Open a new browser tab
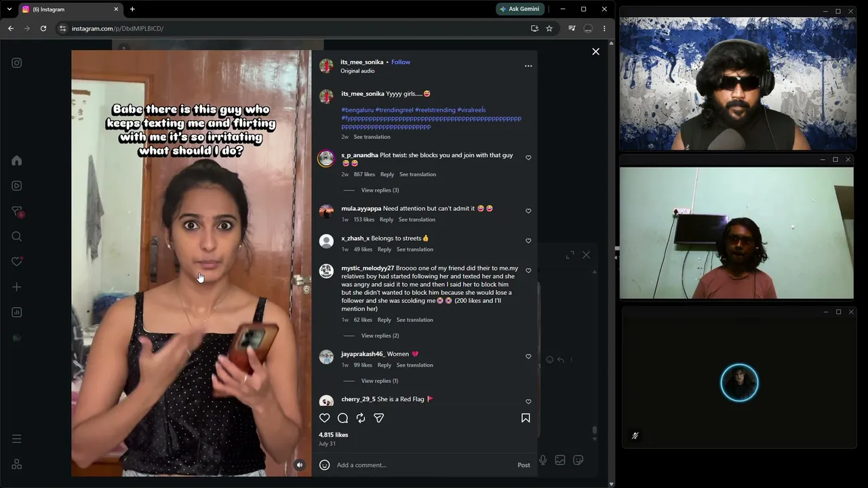The height and width of the screenshot is (488, 868). click(132, 9)
